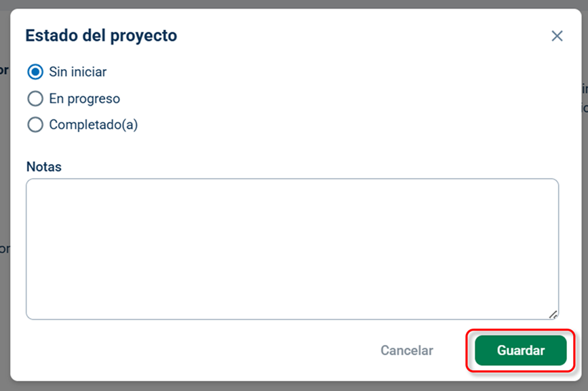The width and height of the screenshot is (588, 391).
Task: Click the dimmed strip below the dialog
Action: [x=294, y=386]
